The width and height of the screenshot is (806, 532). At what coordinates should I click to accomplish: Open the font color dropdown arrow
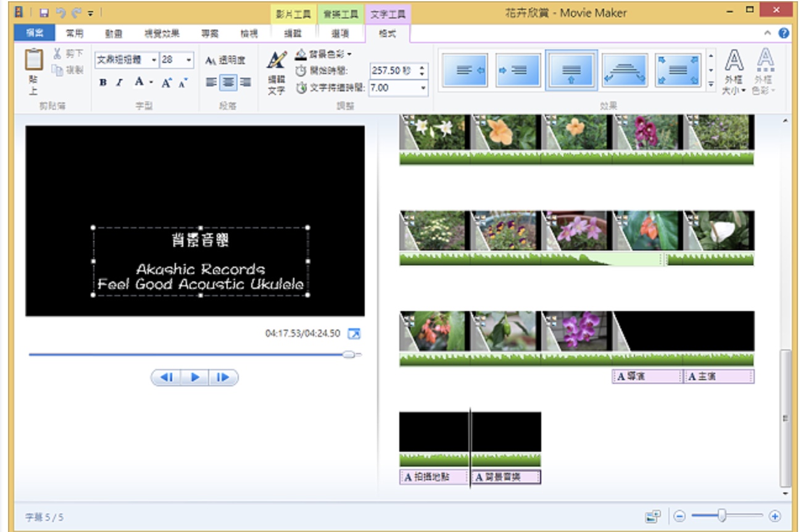(151, 82)
